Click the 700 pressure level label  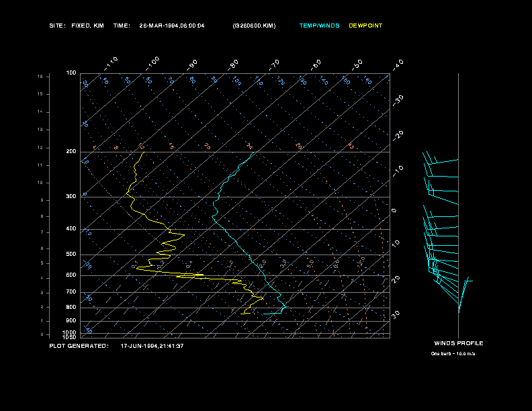coord(71,291)
